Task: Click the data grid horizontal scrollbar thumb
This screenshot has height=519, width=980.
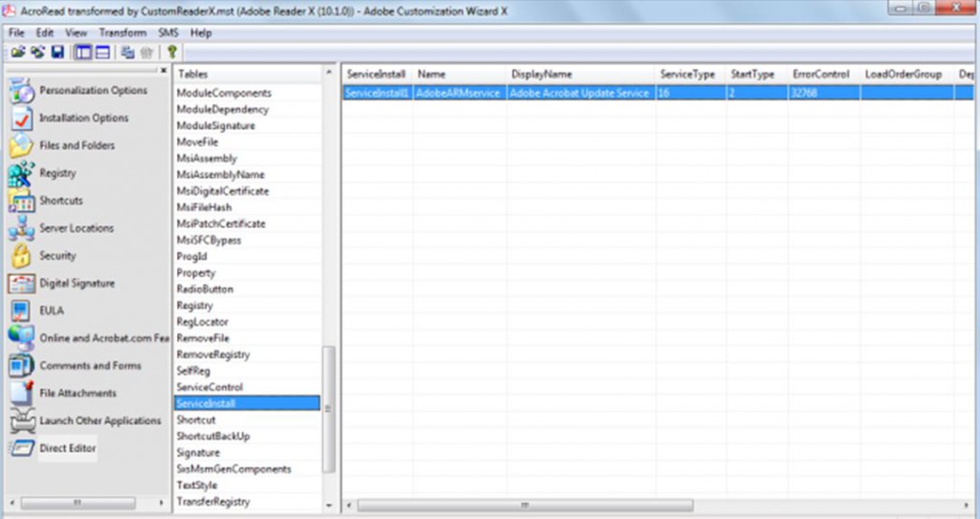Action: click(x=525, y=505)
